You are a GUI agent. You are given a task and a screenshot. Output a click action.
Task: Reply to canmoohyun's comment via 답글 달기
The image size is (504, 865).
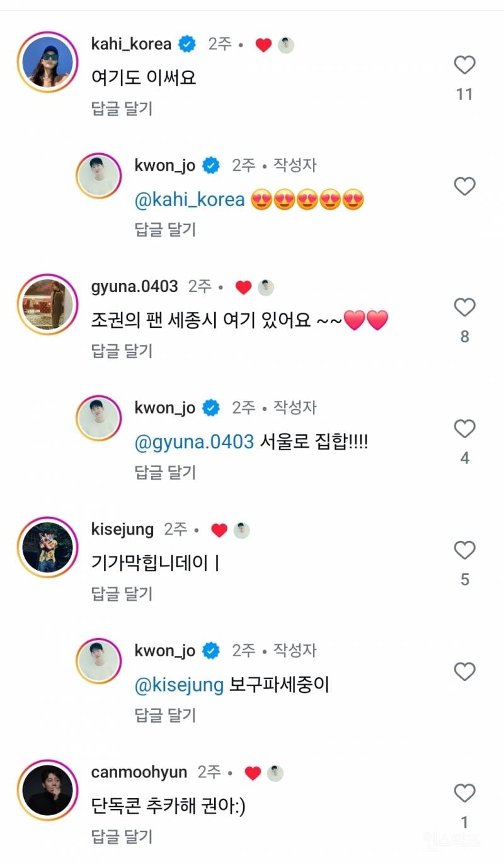coord(122,836)
